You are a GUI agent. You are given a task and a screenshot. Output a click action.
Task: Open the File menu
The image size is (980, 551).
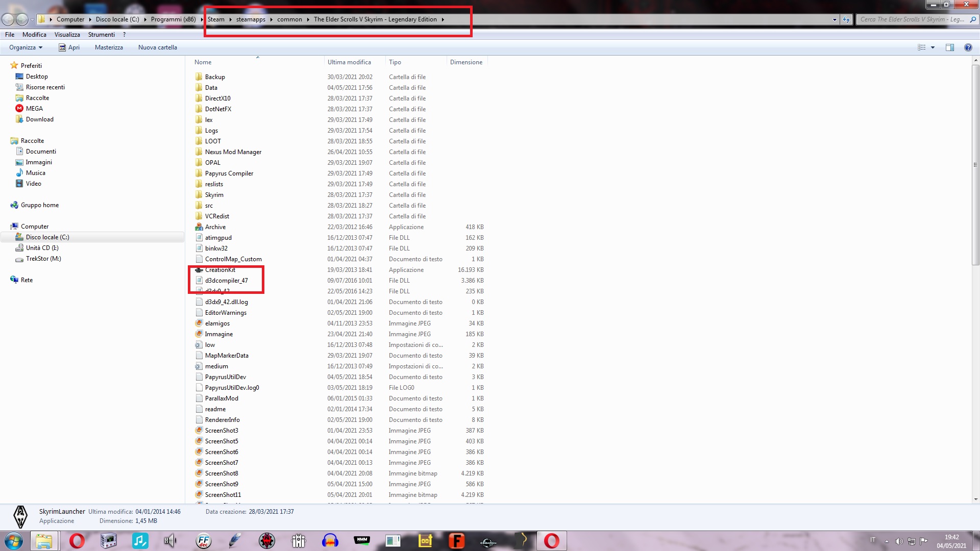(10, 34)
